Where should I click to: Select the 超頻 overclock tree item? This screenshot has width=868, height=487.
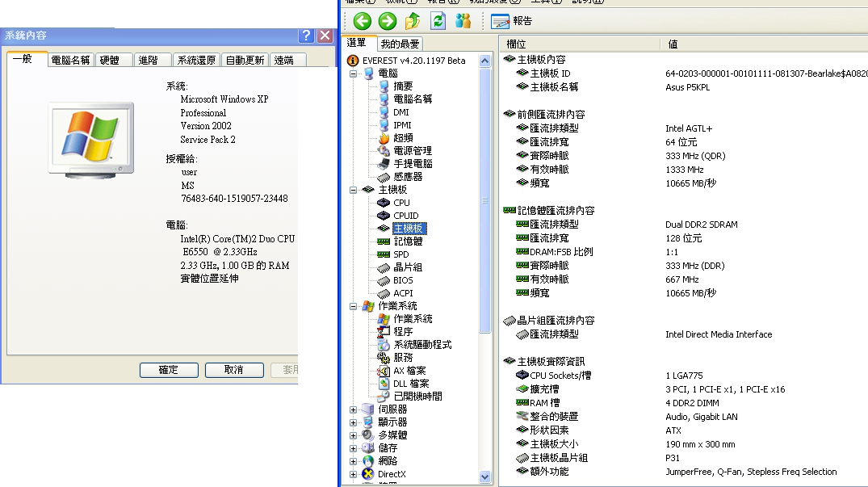(403, 138)
